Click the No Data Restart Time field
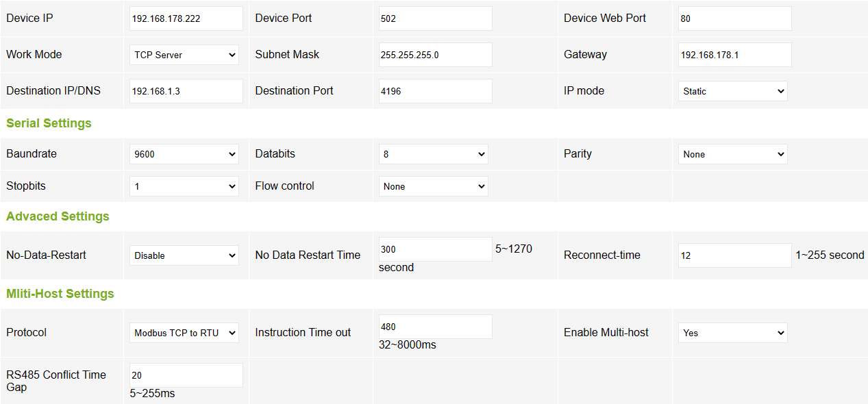 pyautogui.click(x=435, y=249)
